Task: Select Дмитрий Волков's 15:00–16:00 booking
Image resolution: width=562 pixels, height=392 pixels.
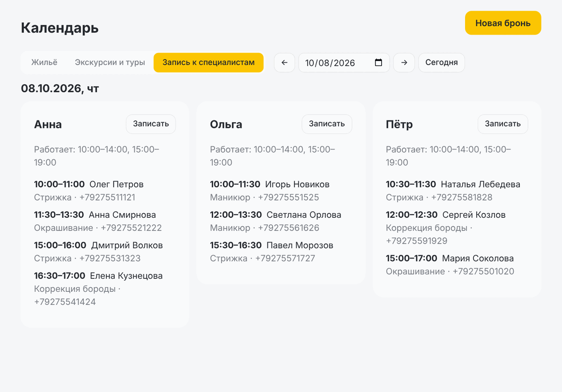Action: coord(105,251)
